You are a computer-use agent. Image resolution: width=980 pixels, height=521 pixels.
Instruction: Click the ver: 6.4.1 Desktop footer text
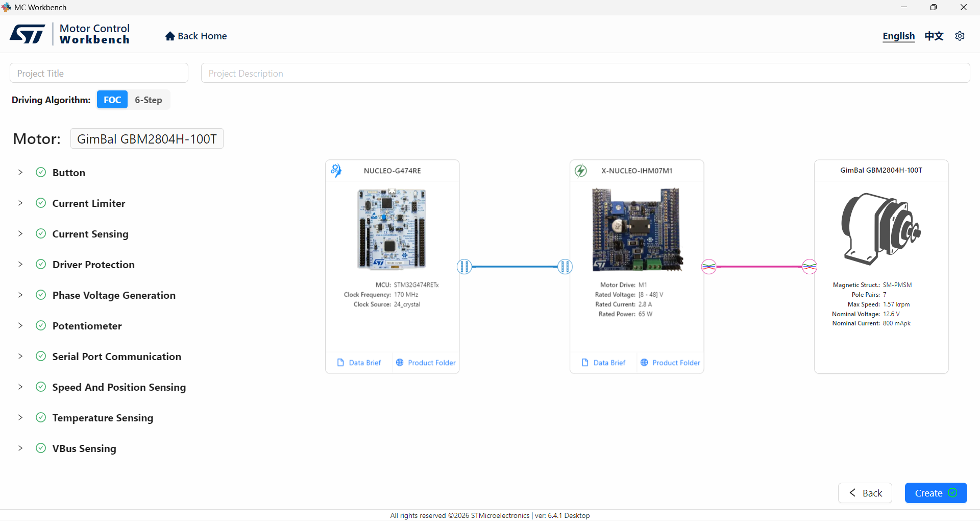click(562, 515)
